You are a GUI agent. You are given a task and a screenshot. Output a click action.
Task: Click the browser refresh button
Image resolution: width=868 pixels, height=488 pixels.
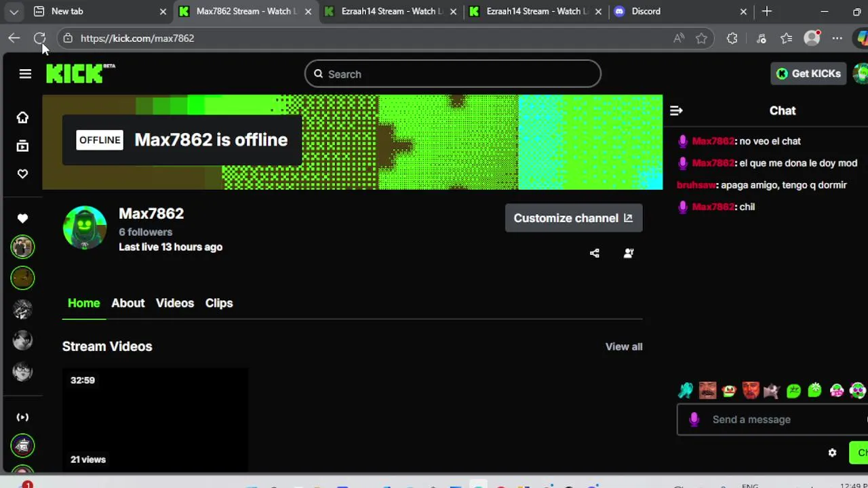39,39
